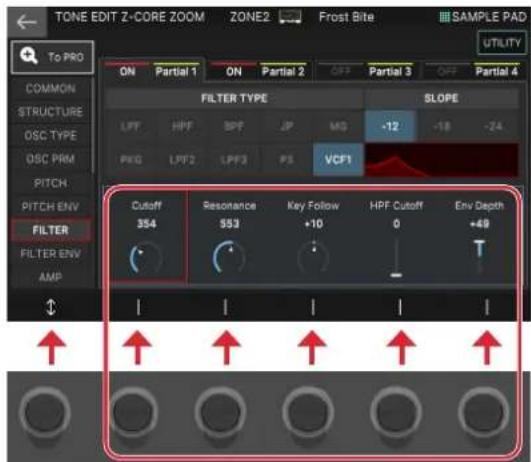Viewport: 531px width, 462px height.
Task: Click hardware knob under the scroll arrows
Action: [x=45, y=413]
